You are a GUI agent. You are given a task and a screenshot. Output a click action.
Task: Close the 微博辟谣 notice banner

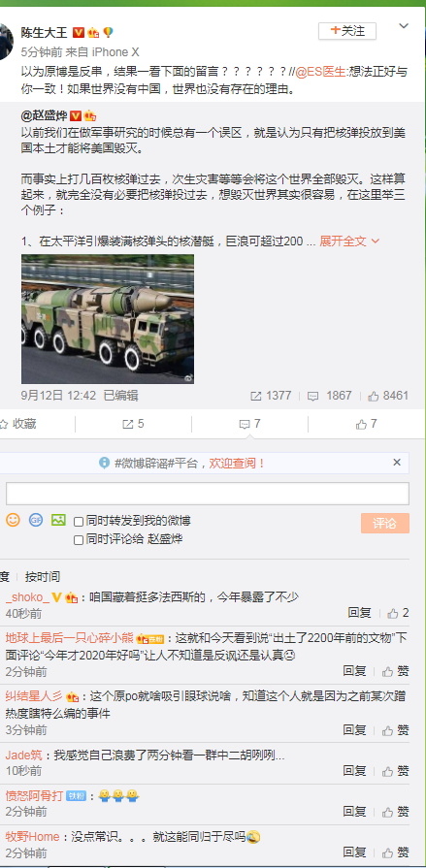click(x=397, y=463)
